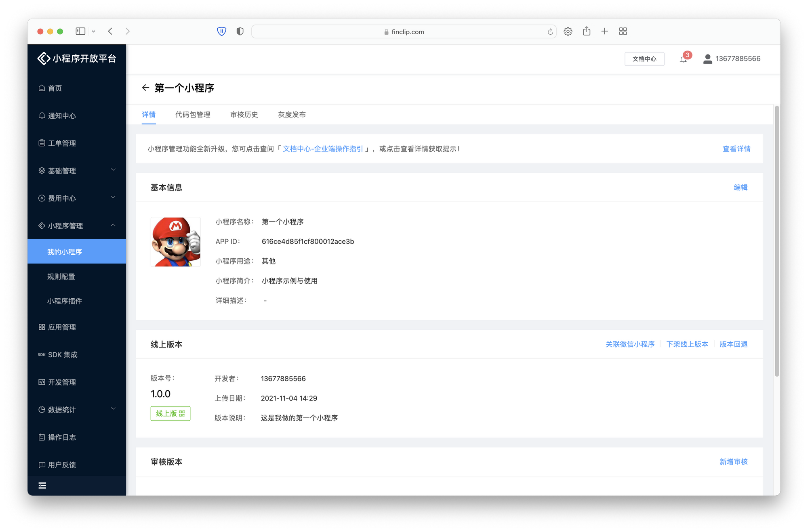The image size is (808, 532).
Task: Toggle the Safari sidebar panel
Action: tap(80, 31)
